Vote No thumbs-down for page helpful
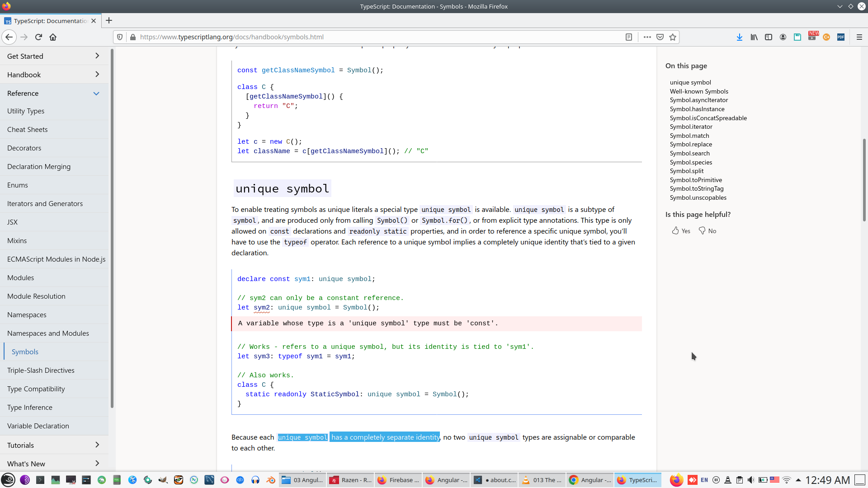The height and width of the screenshot is (488, 868). click(x=707, y=231)
